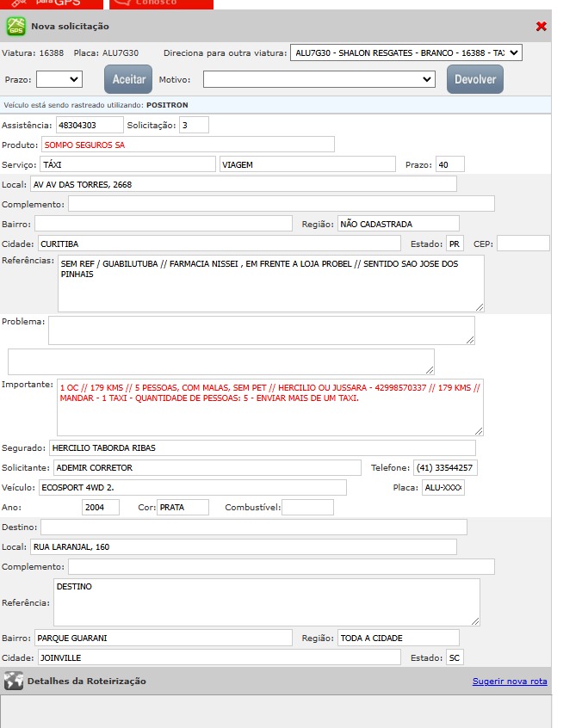Click the Estado field PR
Screen dimensions: 588x728
click(455, 244)
